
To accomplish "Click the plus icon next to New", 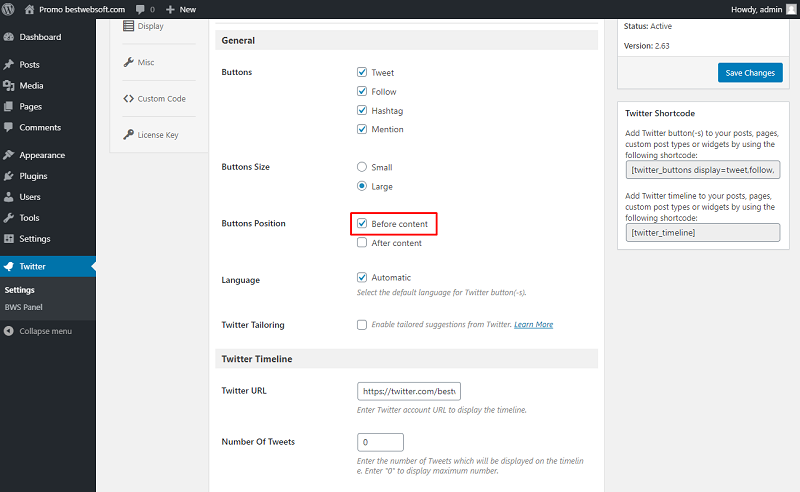I will [170, 10].
